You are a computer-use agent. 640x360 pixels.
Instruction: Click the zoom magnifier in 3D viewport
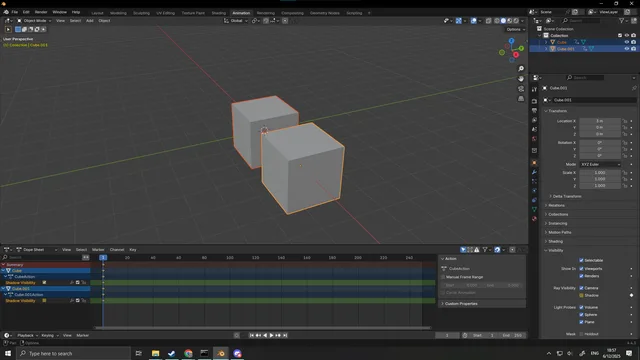pyautogui.click(x=521, y=69)
